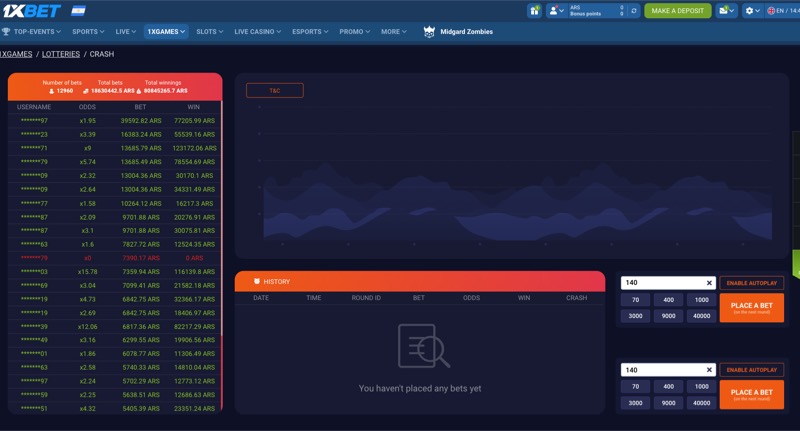Select 70 in the first bet panel
Viewport: 800px width, 431px height.
[635, 300]
